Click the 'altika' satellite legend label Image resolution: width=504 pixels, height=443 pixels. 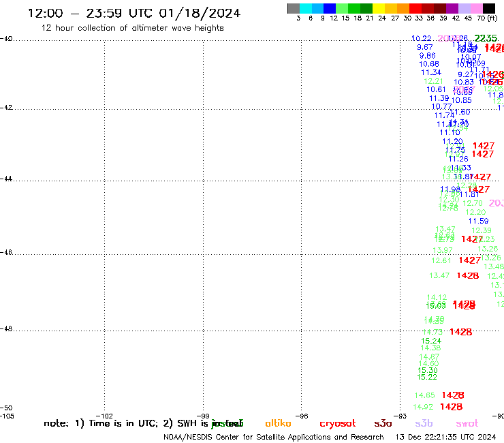278,423
